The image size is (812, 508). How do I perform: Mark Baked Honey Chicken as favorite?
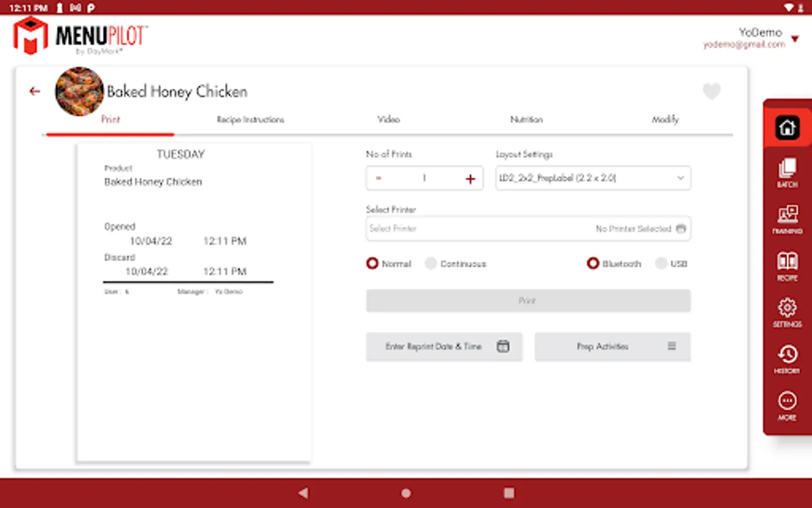[x=712, y=91]
